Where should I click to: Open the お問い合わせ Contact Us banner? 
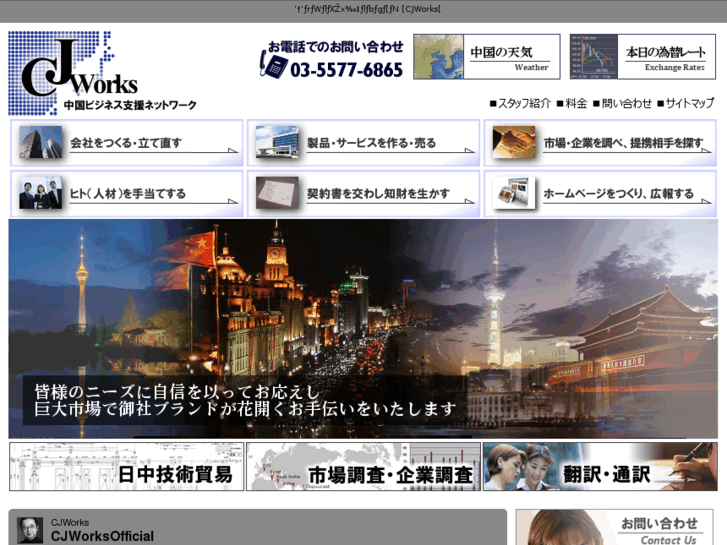[615, 527]
